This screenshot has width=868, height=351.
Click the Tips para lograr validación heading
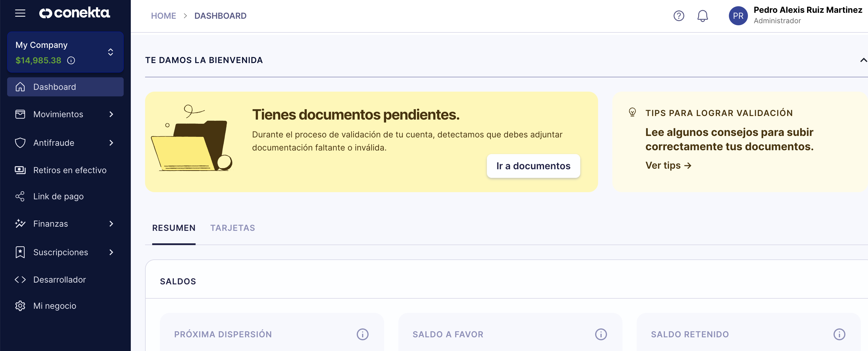pyautogui.click(x=719, y=113)
